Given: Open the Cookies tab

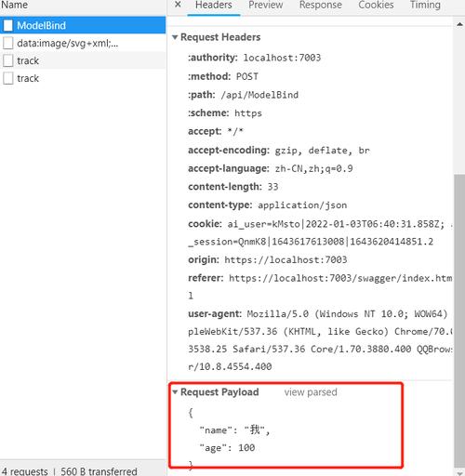Looking at the screenshot, I should 376,6.
